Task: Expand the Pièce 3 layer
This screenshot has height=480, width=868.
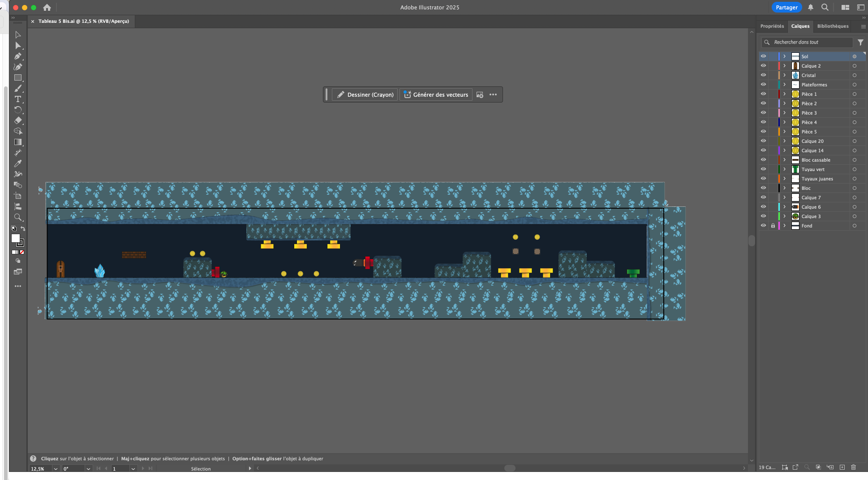Action: coord(785,113)
